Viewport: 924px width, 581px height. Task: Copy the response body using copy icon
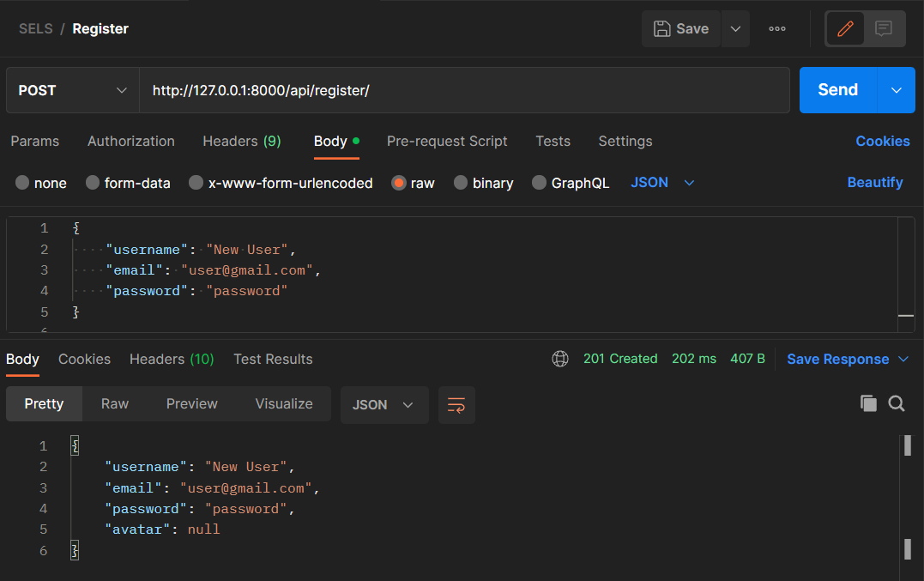point(867,403)
